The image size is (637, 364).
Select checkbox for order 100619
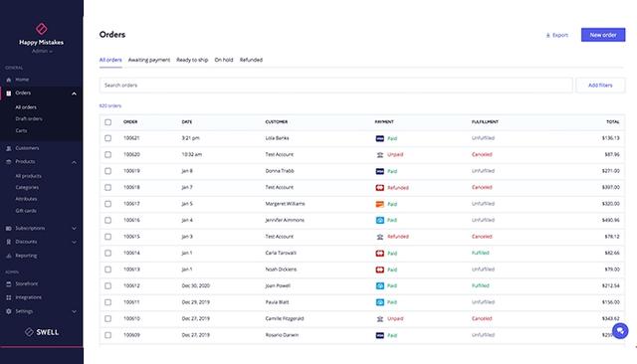coord(107,171)
